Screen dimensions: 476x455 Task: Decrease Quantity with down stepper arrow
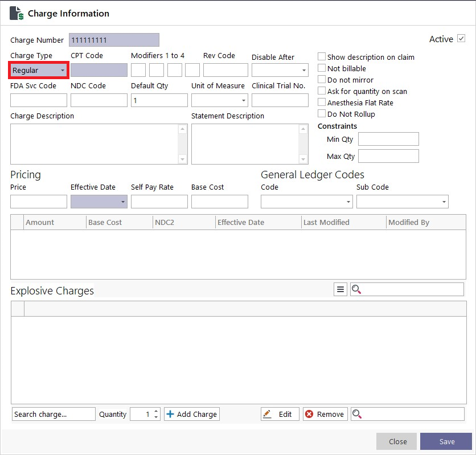point(156,417)
